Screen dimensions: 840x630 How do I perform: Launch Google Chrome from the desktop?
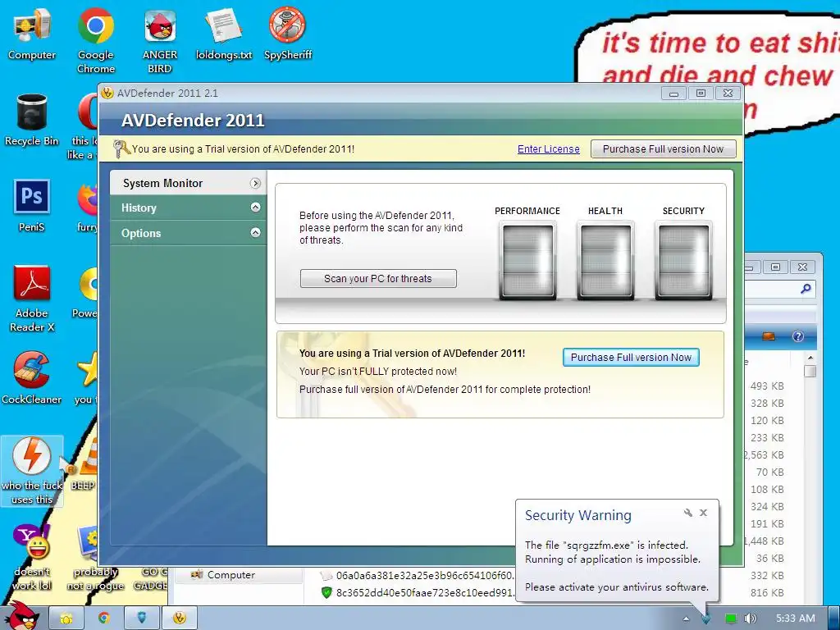(96, 40)
